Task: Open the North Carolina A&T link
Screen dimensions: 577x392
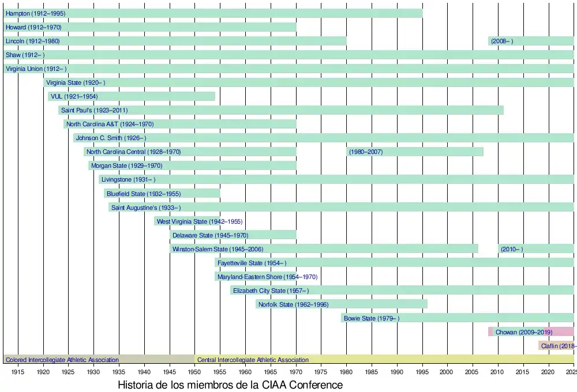Action: click(110, 124)
